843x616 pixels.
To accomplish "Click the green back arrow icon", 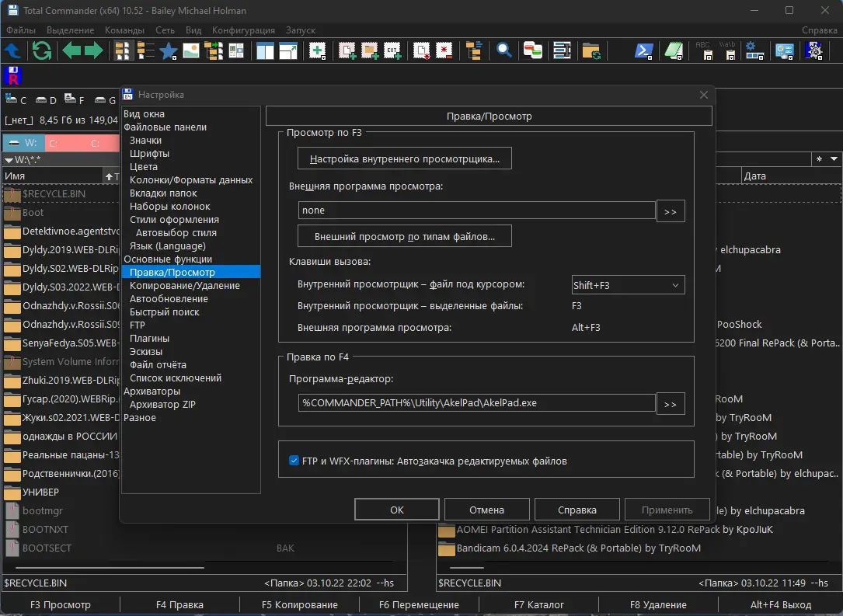I will coord(71,51).
